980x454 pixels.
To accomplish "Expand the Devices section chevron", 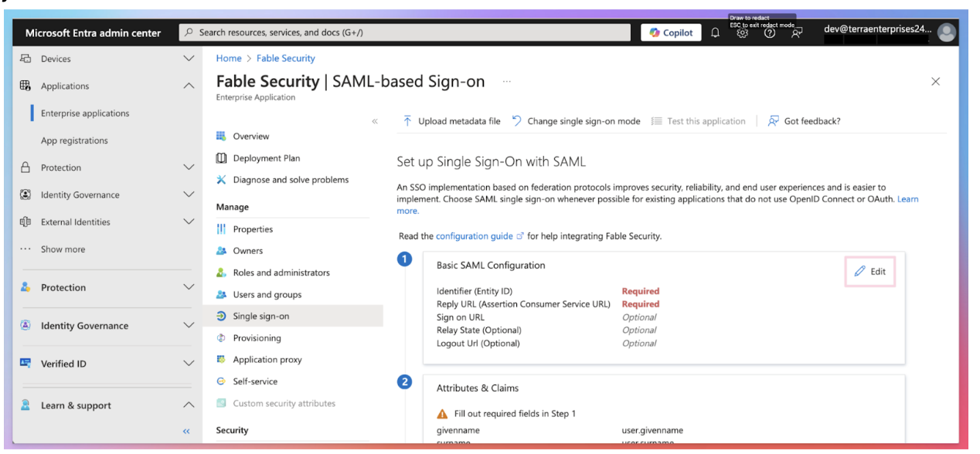I will [x=188, y=59].
